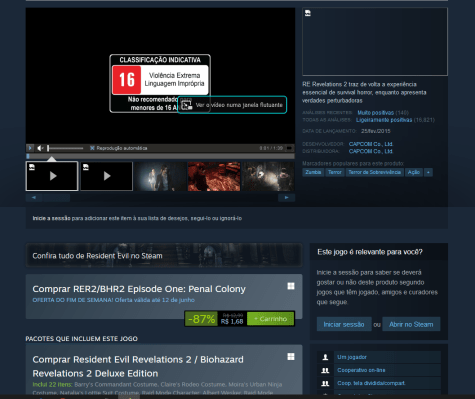Click the Iniciar sessão button
This screenshot has width=475, height=399.
coord(344,324)
